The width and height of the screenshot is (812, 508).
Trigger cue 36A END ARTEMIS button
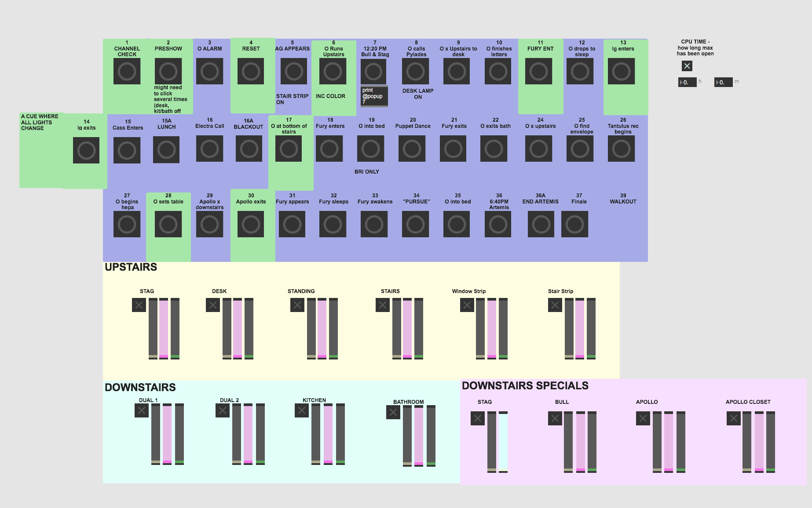541,224
